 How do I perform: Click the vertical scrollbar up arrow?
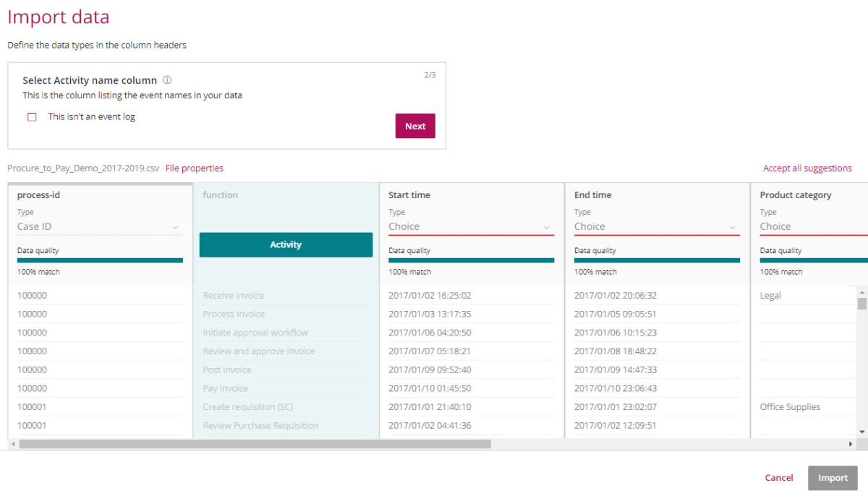click(x=861, y=292)
